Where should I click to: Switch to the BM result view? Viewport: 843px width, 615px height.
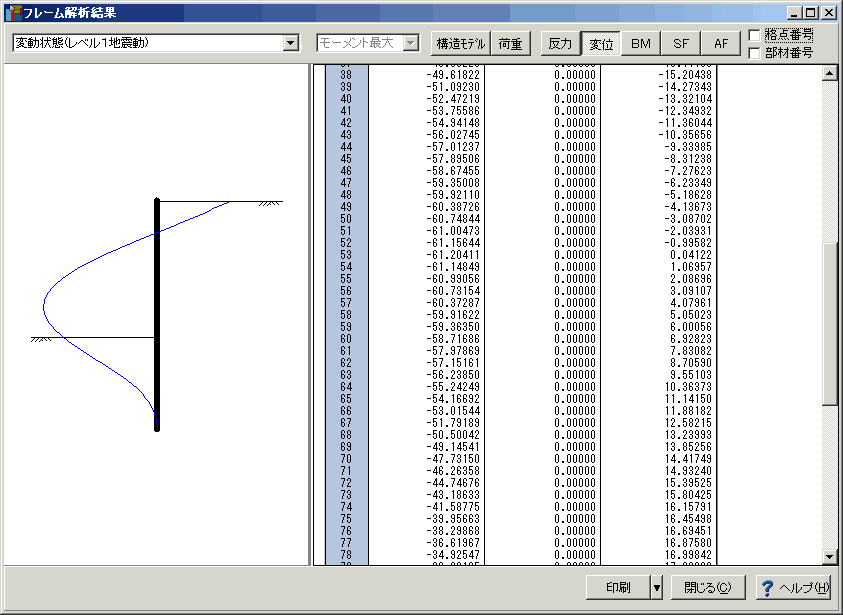pyautogui.click(x=640, y=44)
